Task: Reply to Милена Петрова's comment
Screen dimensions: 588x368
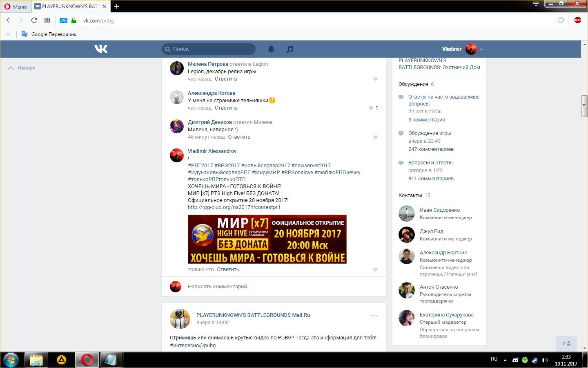Action: (x=226, y=79)
